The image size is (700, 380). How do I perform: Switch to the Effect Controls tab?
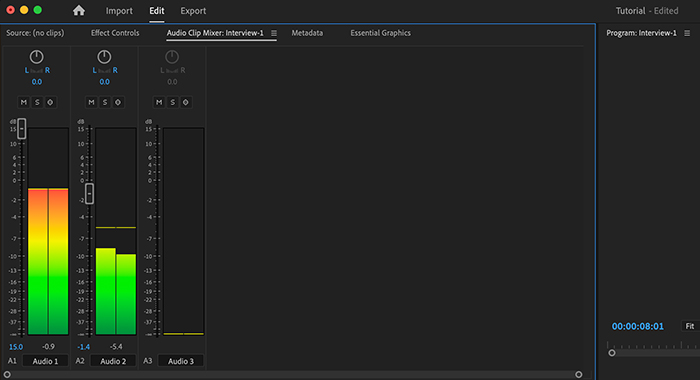pyautogui.click(x=115, y=33)
